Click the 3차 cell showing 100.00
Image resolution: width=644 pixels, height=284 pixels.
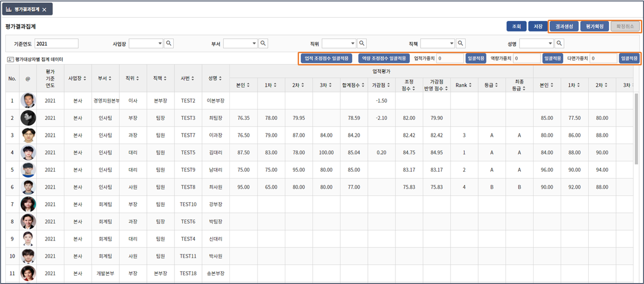(x=326, y=152)
